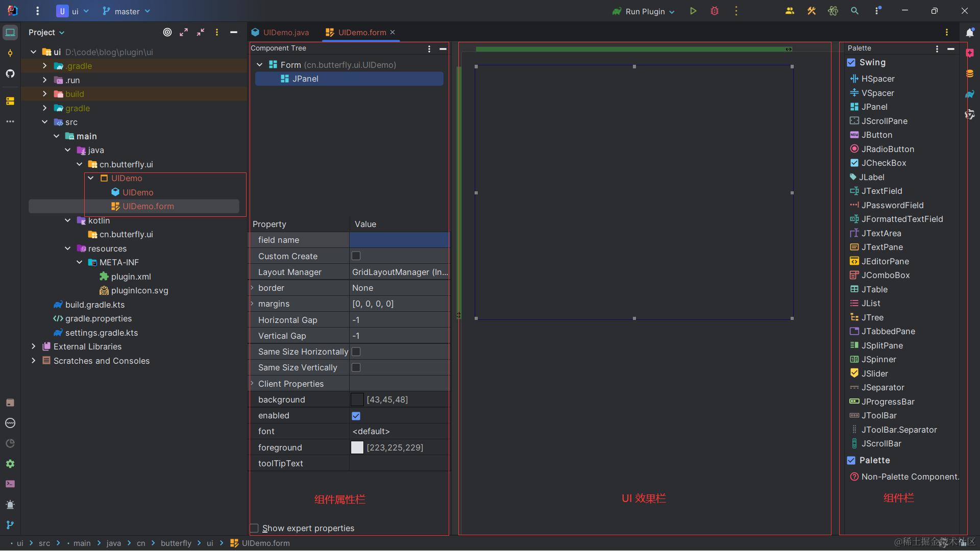Toggle Same Size Horizontally checkbox
Viewport: 980px width, 551px height.
pos(356,352)
